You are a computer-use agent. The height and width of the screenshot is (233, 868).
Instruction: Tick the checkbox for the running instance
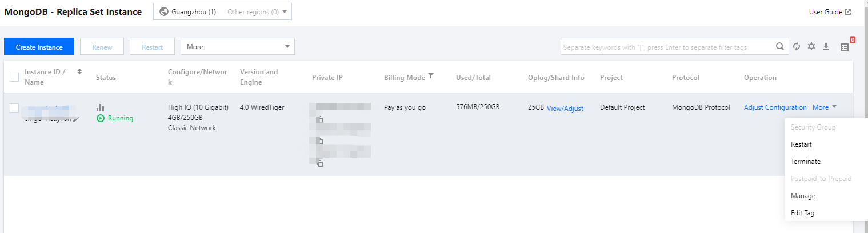(x=14, y=108)
